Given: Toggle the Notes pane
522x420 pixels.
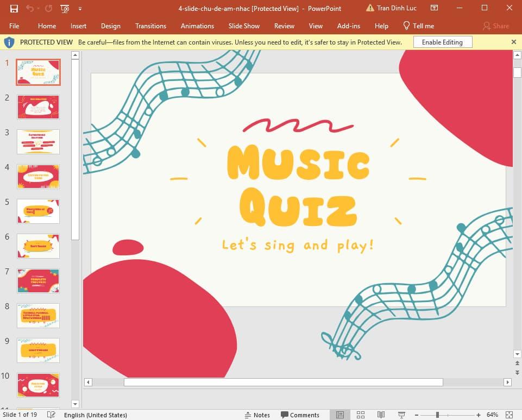Looking at the screenshot, I should pyautogui.click(x=257, y=415).
